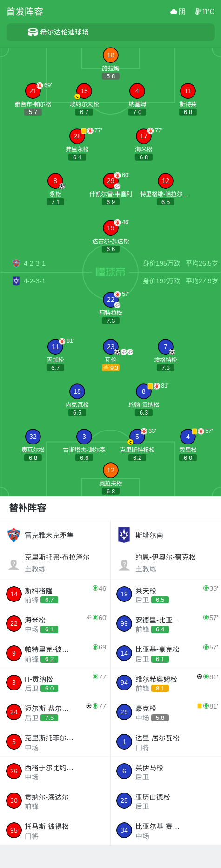Click the stadium icon beside 希尔达伦迪球场
Viewport: 221px width, 868px height.
point(33,32)
